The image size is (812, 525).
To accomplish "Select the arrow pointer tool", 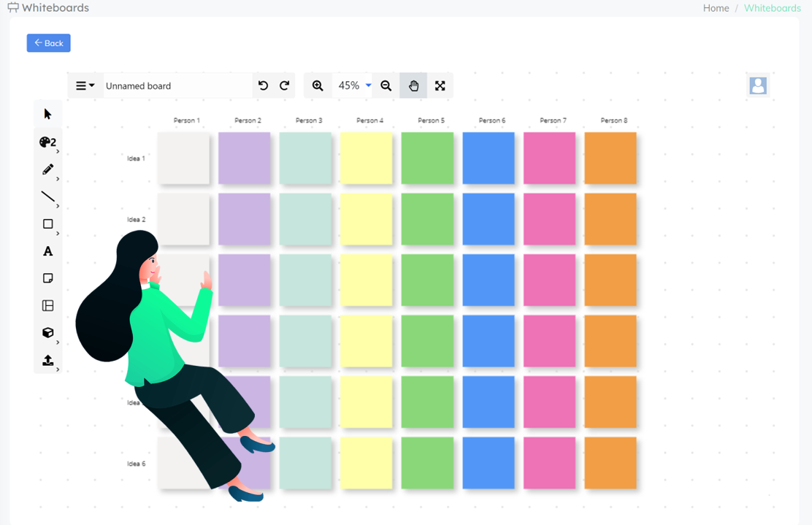I will [47, 115].
